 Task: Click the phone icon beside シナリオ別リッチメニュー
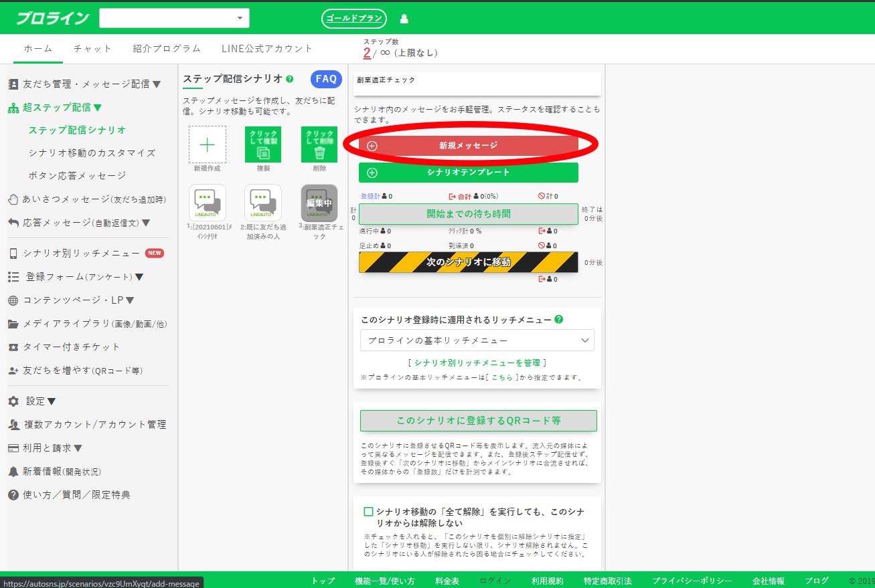[13, 254]
